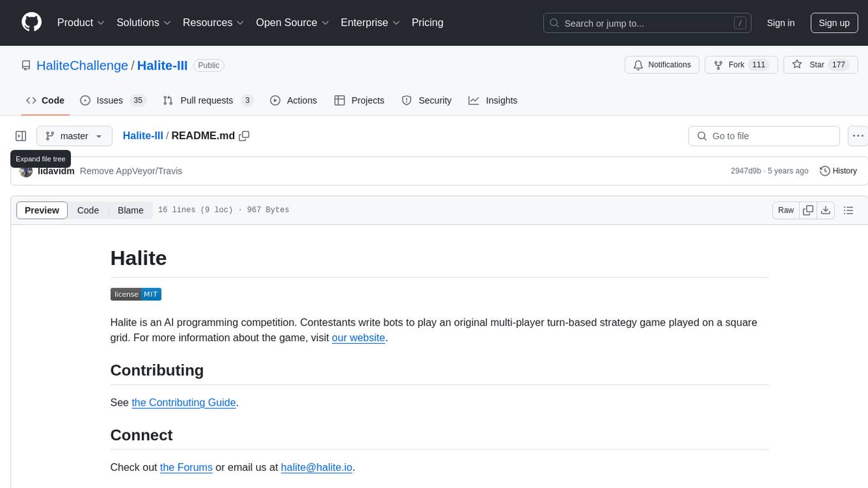Open the Halite-III repository title link
The image size is (868, 488).
tap(162, 65)
